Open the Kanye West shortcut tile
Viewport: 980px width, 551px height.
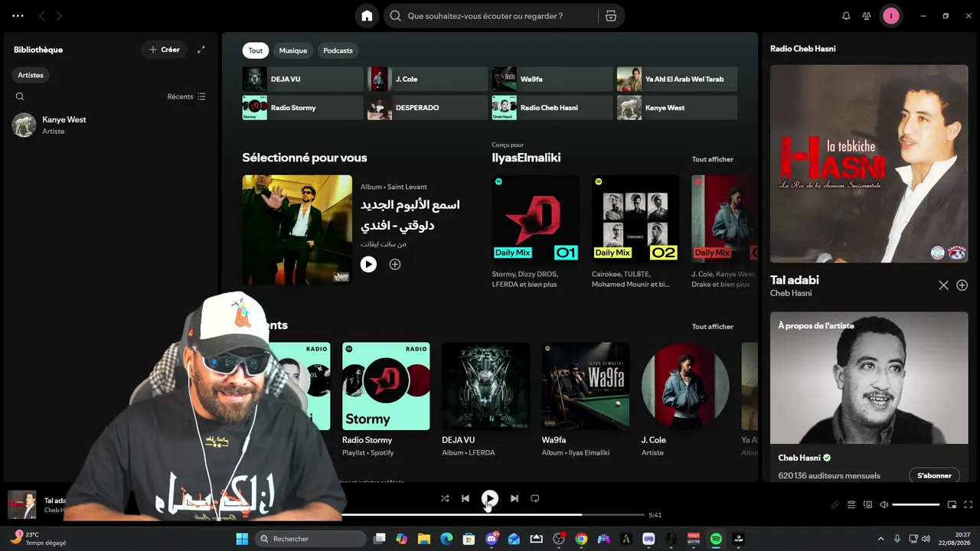(677, 107)
